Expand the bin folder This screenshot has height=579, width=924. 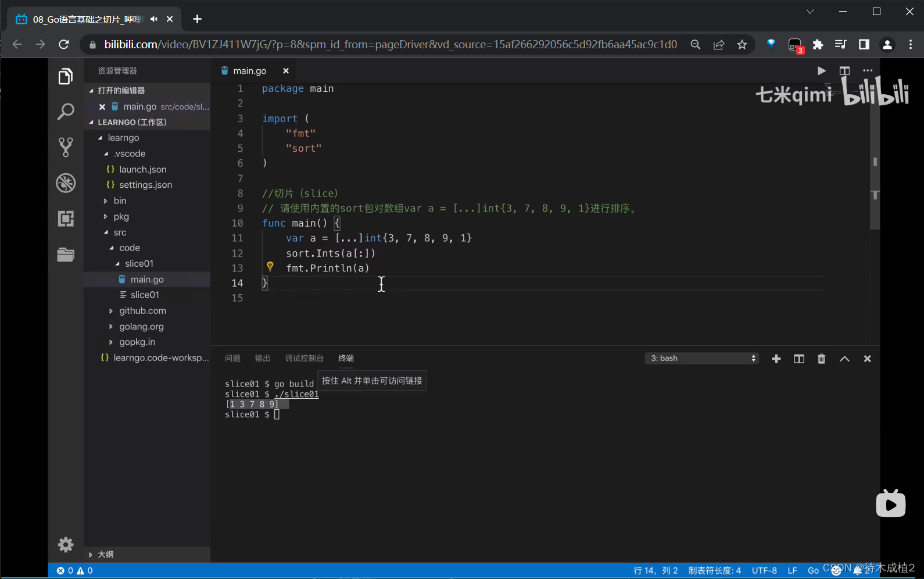tap(106, 201)
